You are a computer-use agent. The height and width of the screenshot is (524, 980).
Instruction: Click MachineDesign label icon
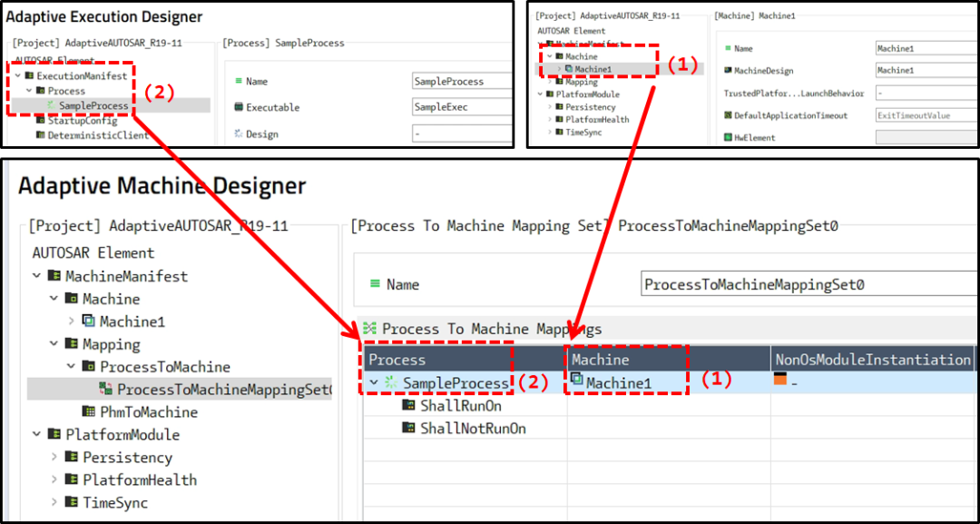(x=728, y=71)
